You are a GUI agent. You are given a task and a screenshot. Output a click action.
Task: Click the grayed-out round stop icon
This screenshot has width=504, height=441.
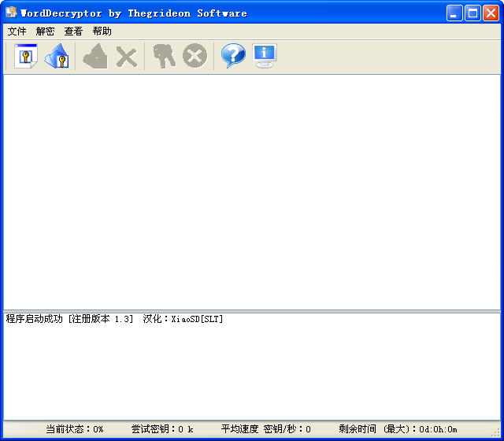(195, 56)
